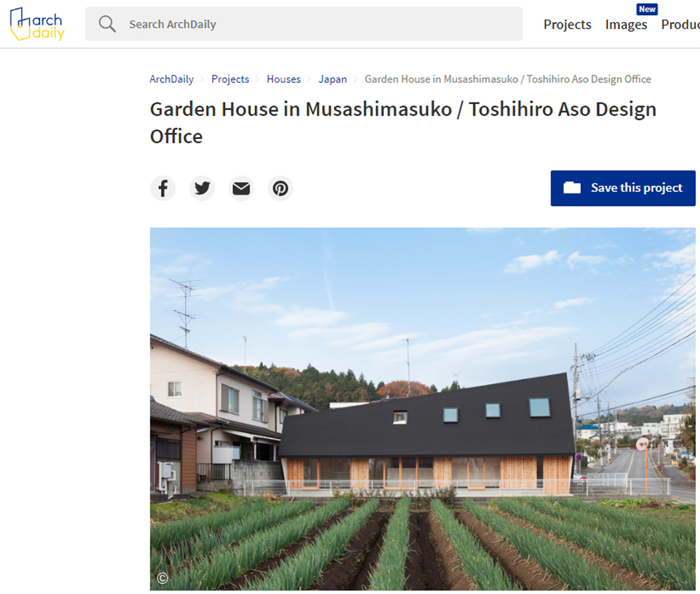Click the Garden House breadcrumb text
The width and height of the screenshot is (700, 594).
coord(508,79)
